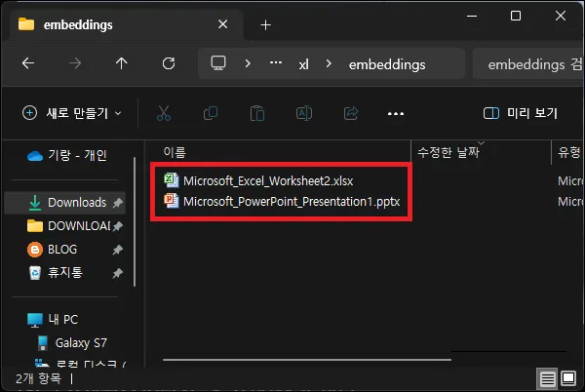585x392 pixels.
Task: Close the embeddings tab
Action: (222, 24)
